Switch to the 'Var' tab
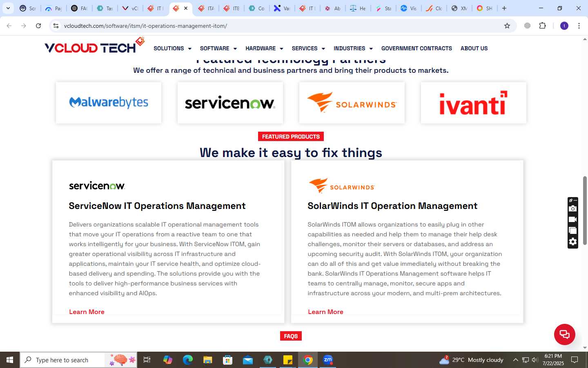The image size is (588, 368). pyautogui.click(x=282, y=8)
